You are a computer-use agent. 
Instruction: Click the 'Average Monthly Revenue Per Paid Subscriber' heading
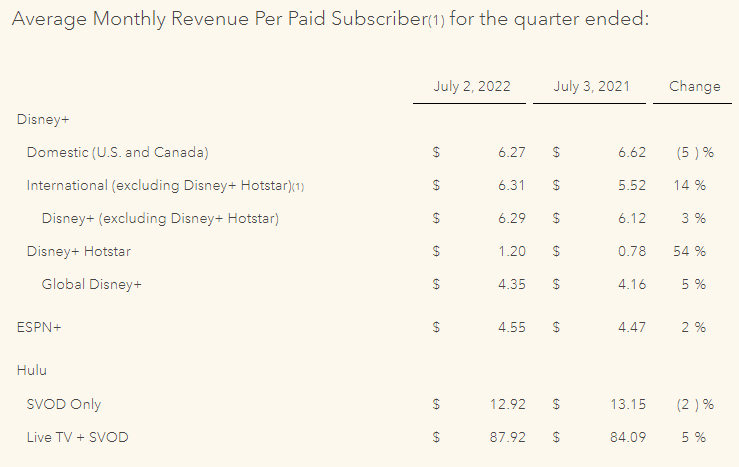(330, 19)
